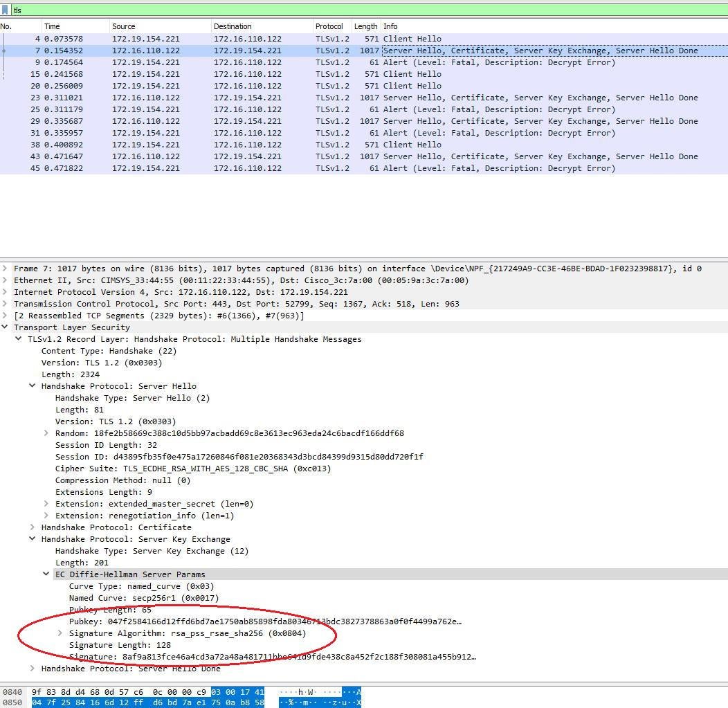The width and height of the screenshot is (728, 708).
Task: Expand the Reassembled TCP Segments node
Action: click(x=5, y=316)
